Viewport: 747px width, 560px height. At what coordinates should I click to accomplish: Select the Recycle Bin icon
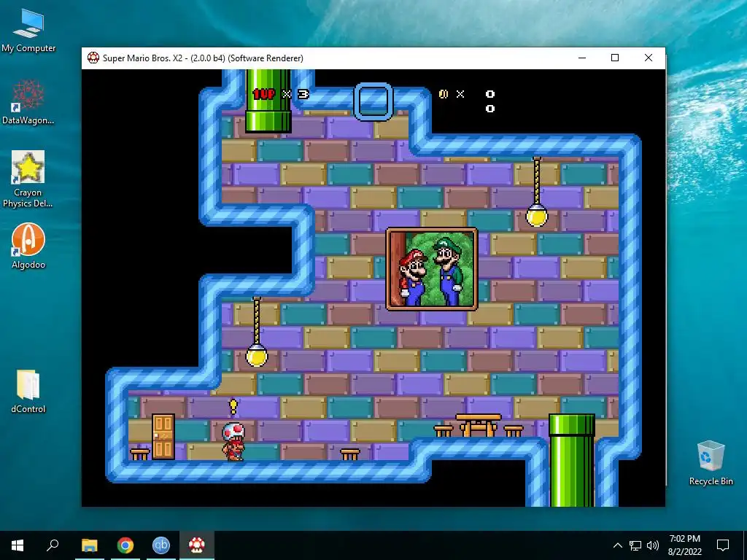(711, 463)
